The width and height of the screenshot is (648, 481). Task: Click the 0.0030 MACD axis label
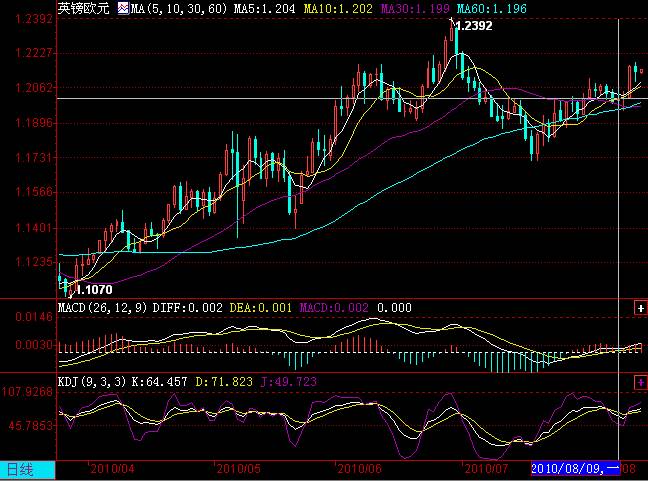tap(34, 345)
